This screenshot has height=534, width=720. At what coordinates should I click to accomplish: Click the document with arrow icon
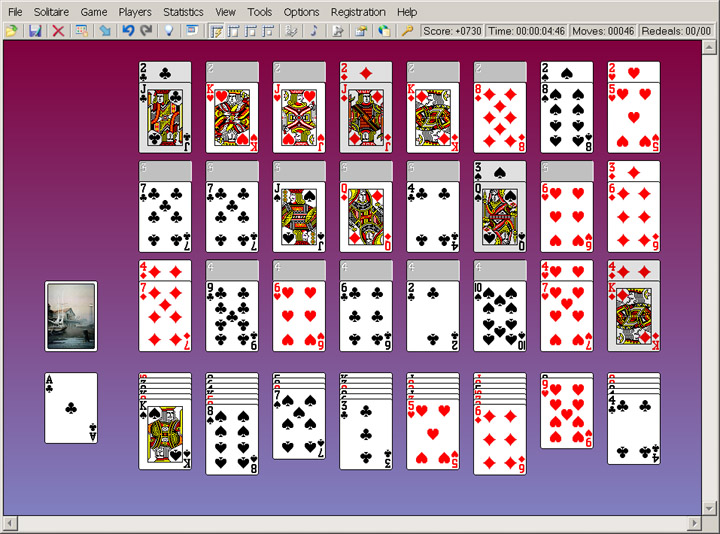(338, 31)
